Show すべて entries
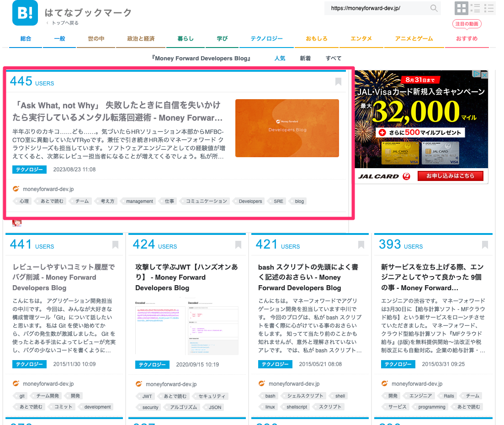504x425 pixels. click(333, 58)
